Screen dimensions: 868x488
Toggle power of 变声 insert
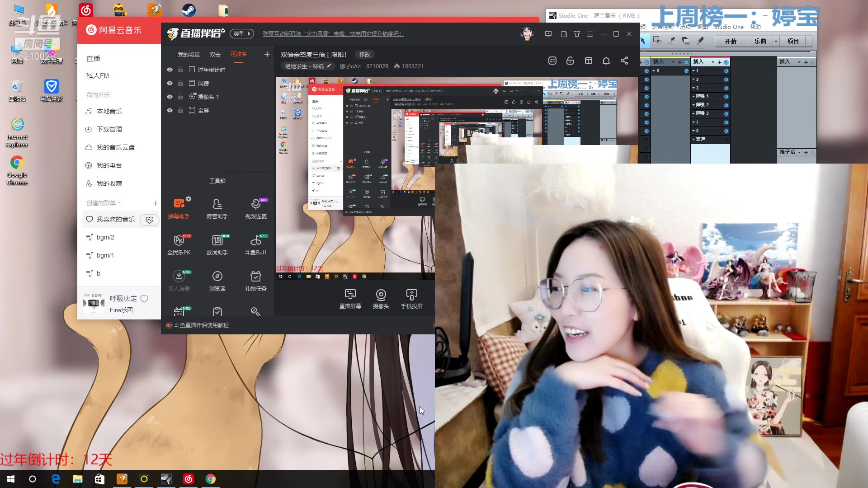(726, 139)
